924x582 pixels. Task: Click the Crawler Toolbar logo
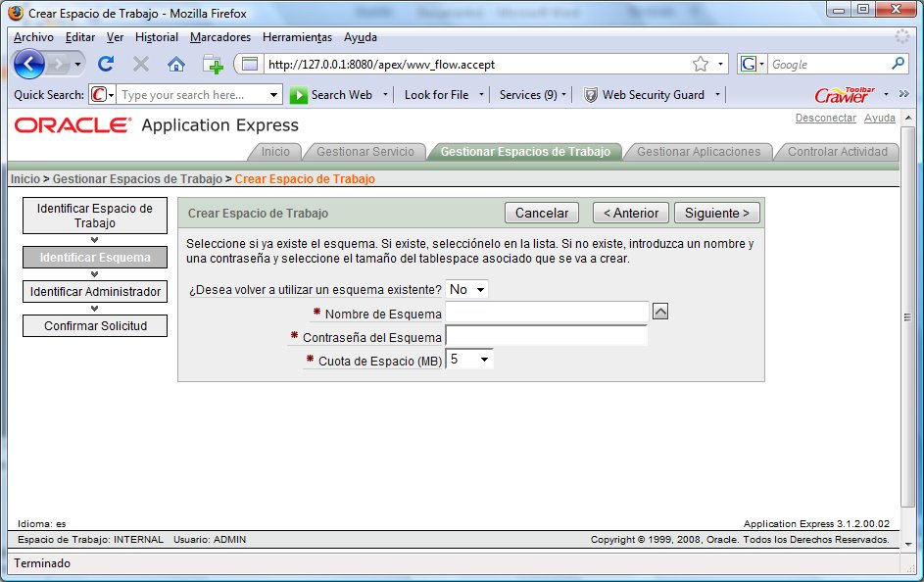point(845,94)
